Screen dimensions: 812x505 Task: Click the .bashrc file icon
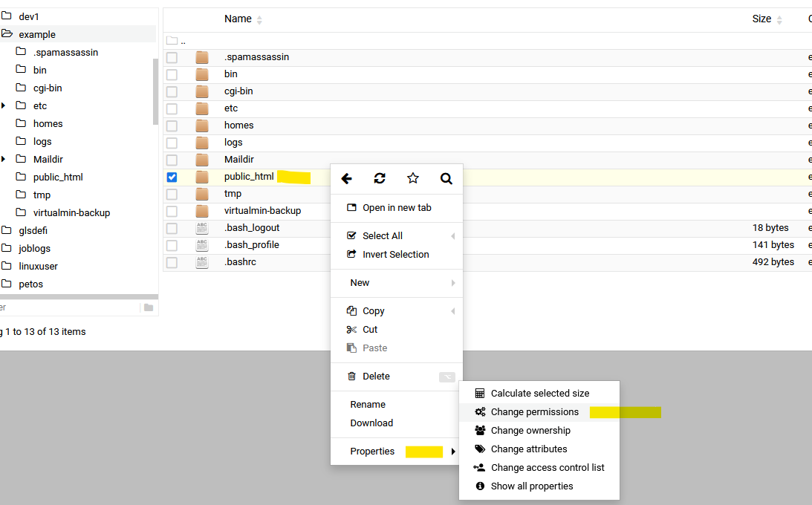click(202, 262)
